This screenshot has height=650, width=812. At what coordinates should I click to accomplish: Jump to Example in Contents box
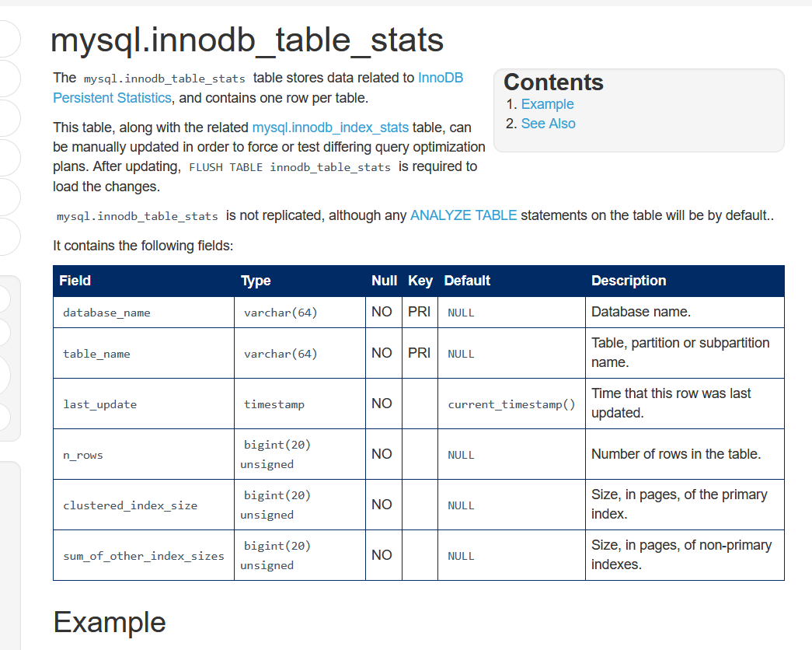pos(547,104)
